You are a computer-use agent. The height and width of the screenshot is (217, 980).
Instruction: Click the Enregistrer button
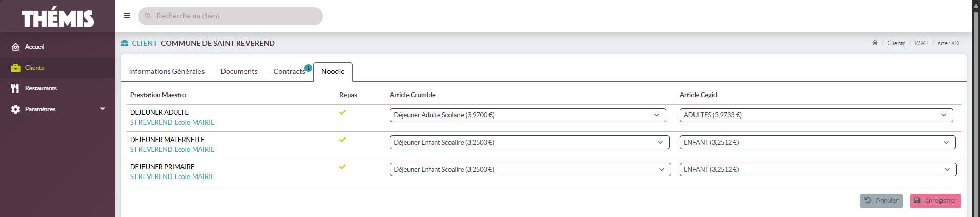click(935, 201)
